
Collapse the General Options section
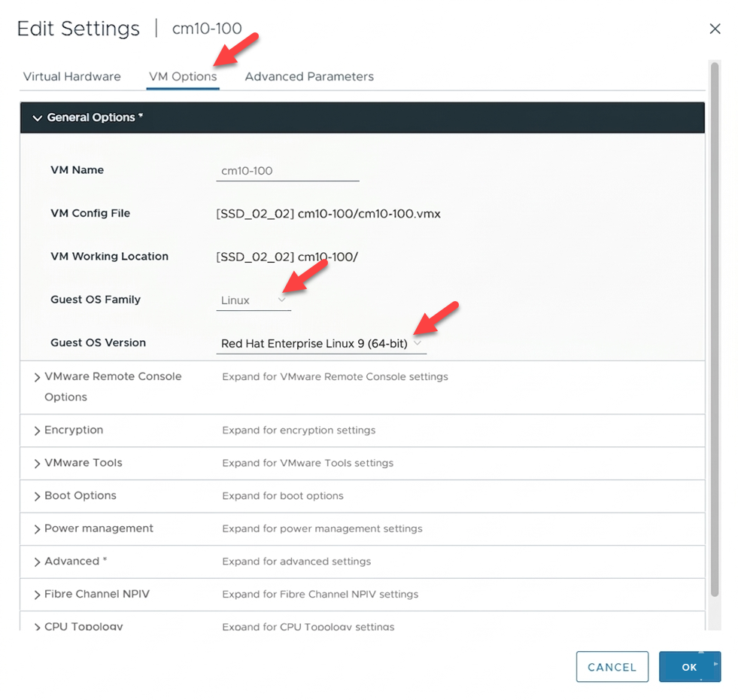pyautogui.click(x=37, y=118)
